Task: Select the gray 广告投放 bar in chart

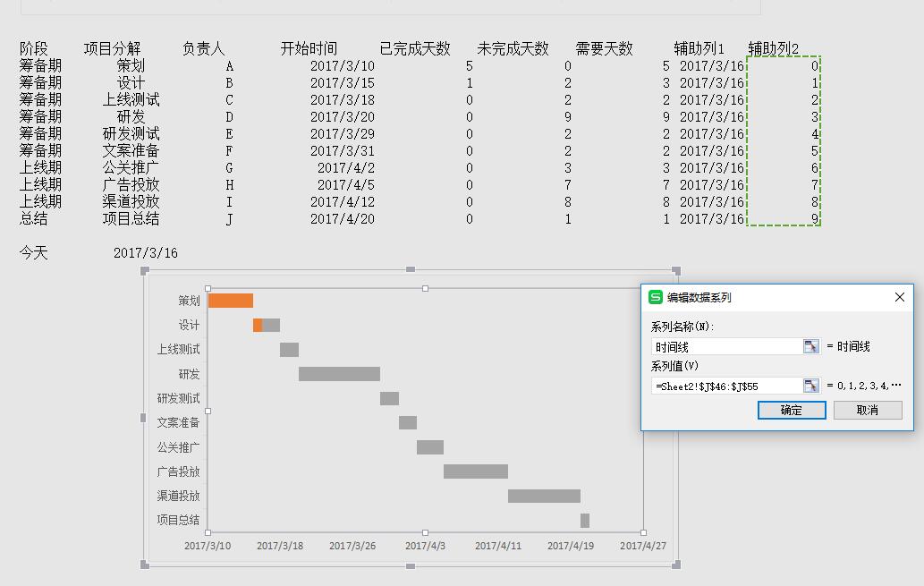Action: click(x=475, y=471)
